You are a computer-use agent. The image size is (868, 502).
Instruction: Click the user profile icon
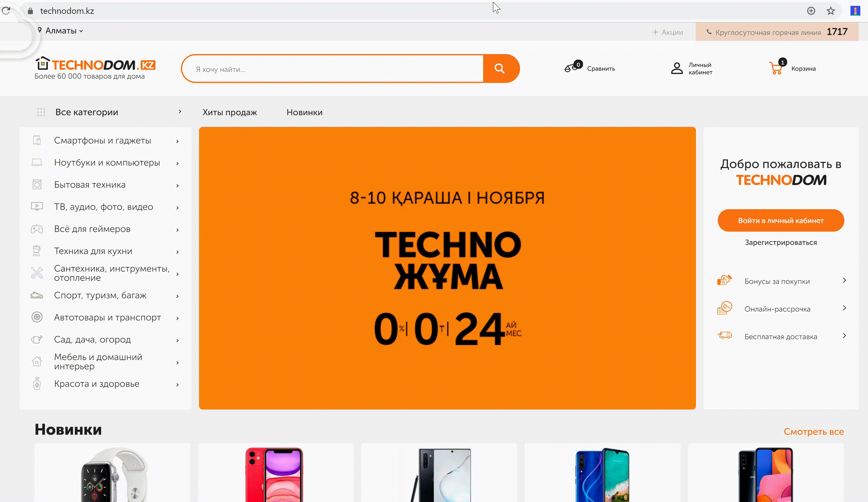[x=676, y=68]
